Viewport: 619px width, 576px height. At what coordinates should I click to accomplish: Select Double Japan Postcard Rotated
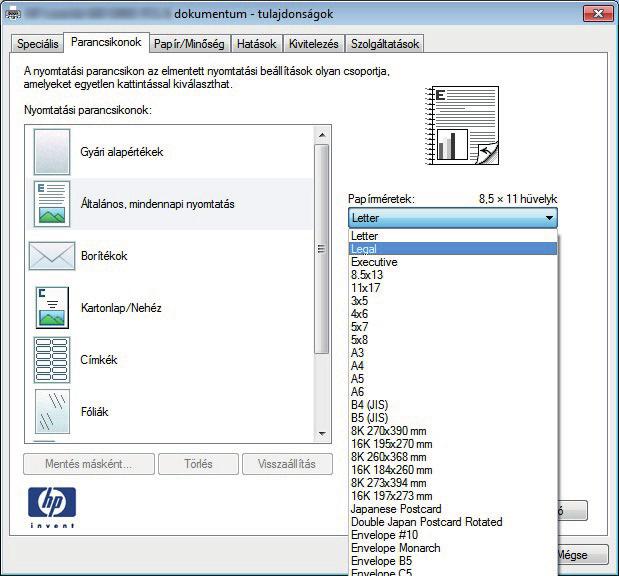[x=452, y=522]
